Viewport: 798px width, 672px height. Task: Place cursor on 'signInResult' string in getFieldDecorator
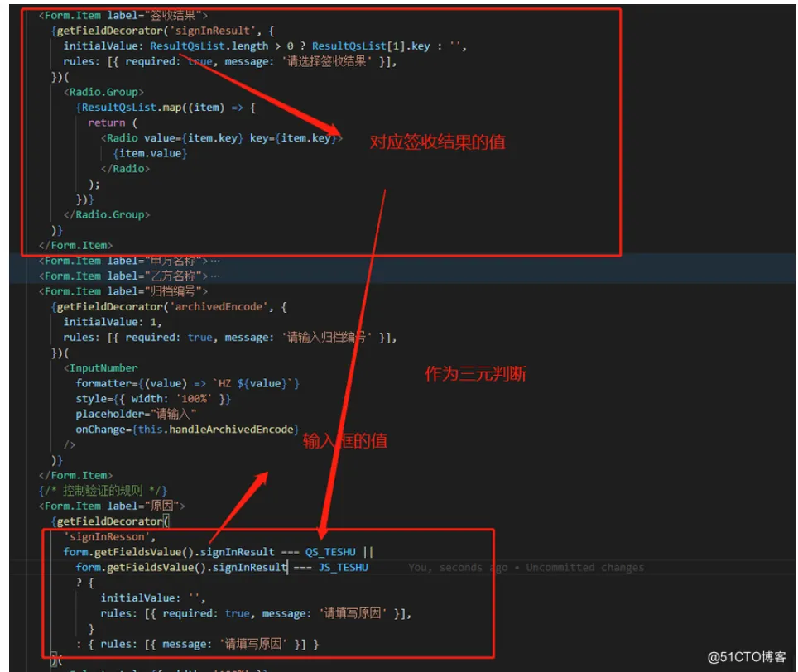tap(212, 31)
